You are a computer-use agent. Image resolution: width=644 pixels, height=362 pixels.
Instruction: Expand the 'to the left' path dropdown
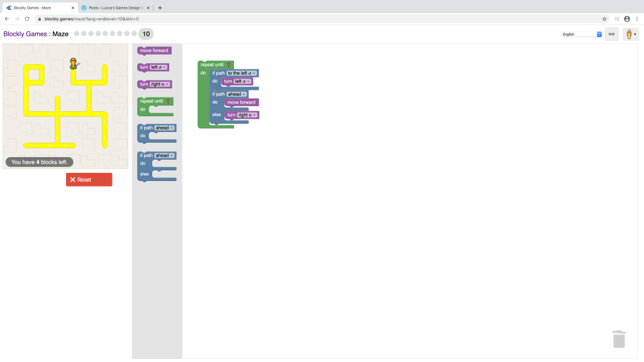[241, 73]
